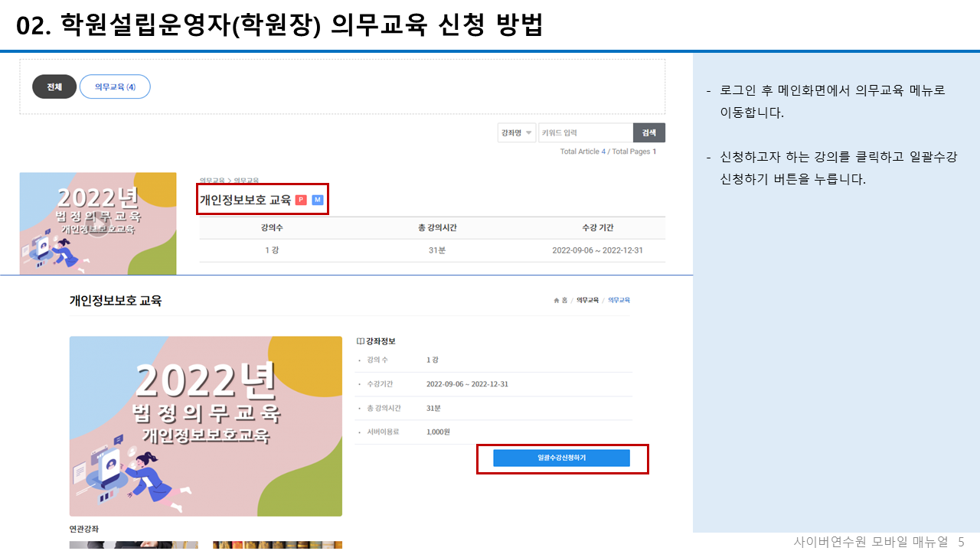Switch to the 전체 tab
980x551 pixels.
[53, 86]
